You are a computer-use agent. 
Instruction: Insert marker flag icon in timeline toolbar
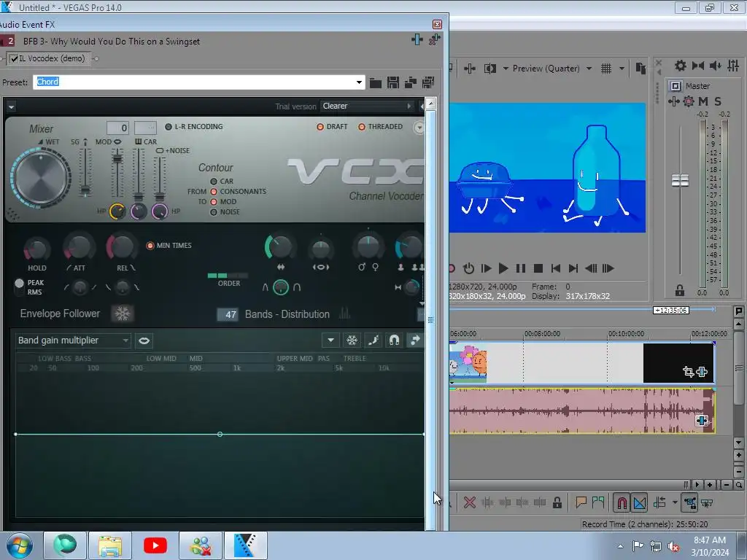(580, 502)
